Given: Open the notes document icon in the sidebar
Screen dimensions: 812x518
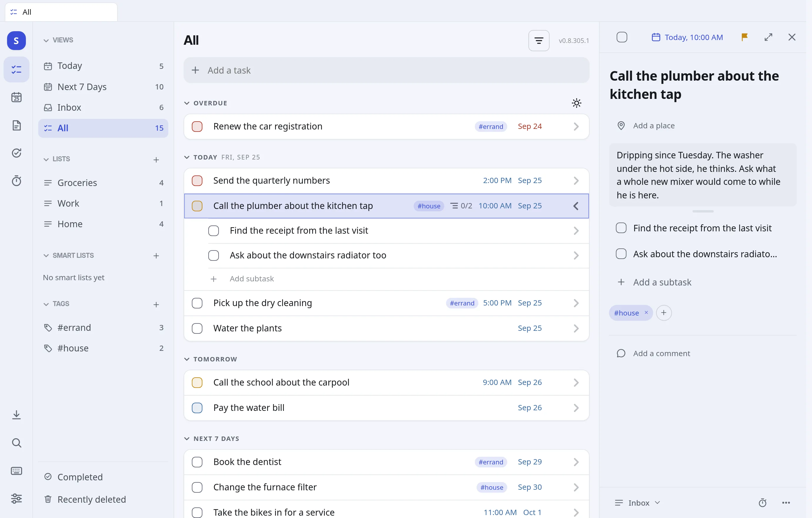Looking at the screenshot, I should pyautogui.click(x=16, y=125).
